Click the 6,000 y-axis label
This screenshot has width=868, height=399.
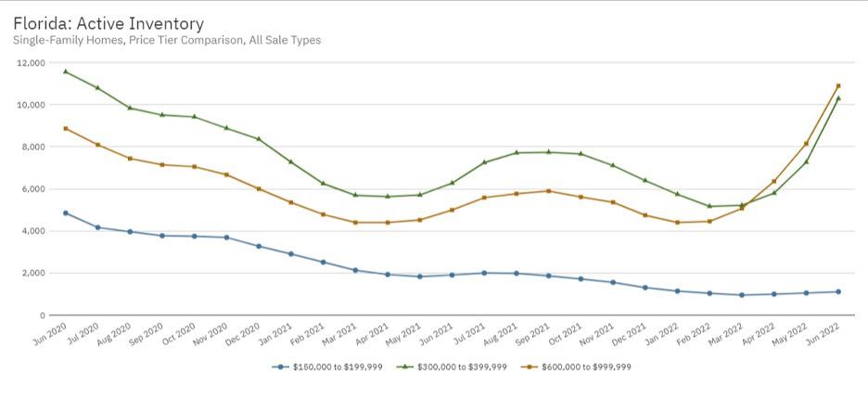coord(33,189)
